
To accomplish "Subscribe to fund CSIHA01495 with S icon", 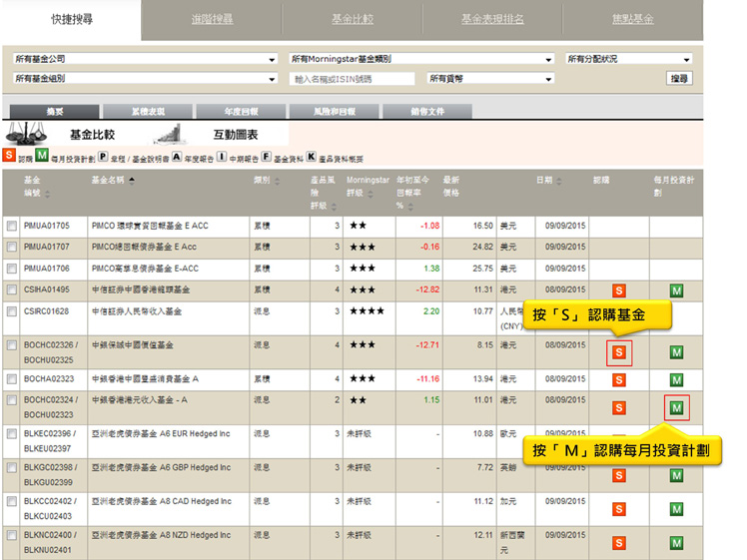I will coord(619,290).
